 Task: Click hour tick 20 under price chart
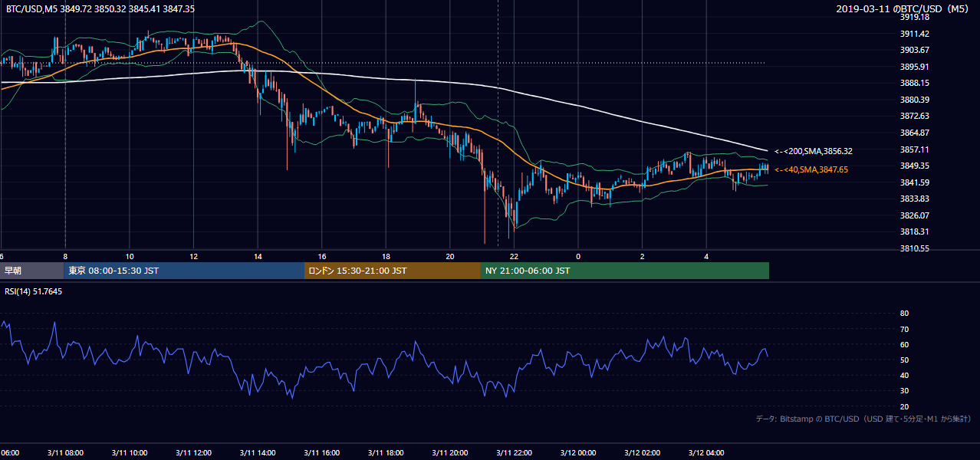click(450, 256)
